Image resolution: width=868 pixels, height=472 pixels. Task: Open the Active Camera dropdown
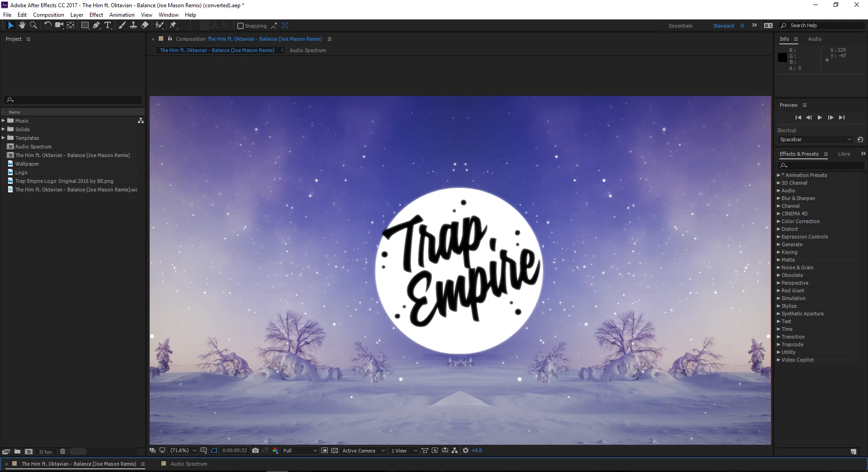pos(363,450)
